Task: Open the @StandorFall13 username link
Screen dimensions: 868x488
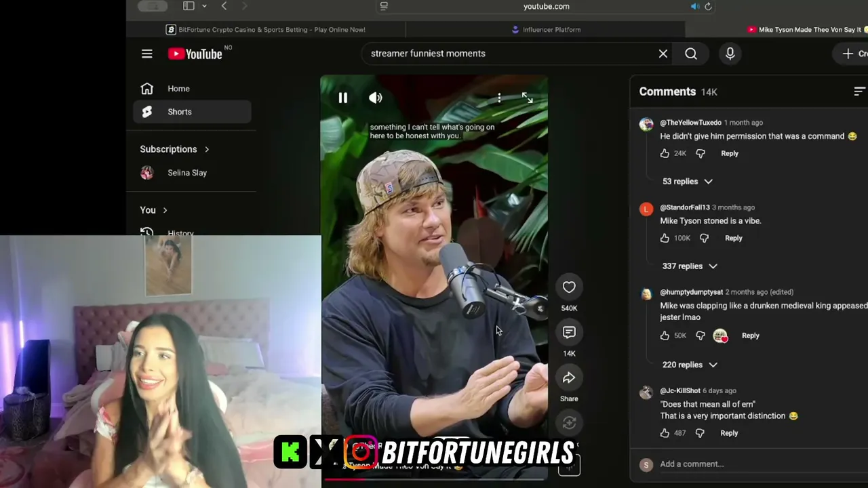Action: point(685,207)
